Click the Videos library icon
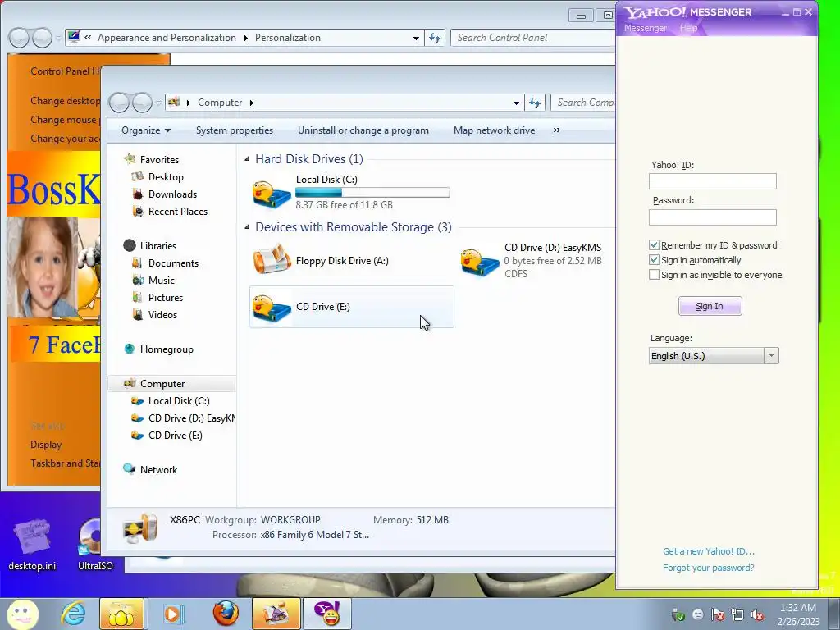The image size is (840, 630). coord(138,314)
